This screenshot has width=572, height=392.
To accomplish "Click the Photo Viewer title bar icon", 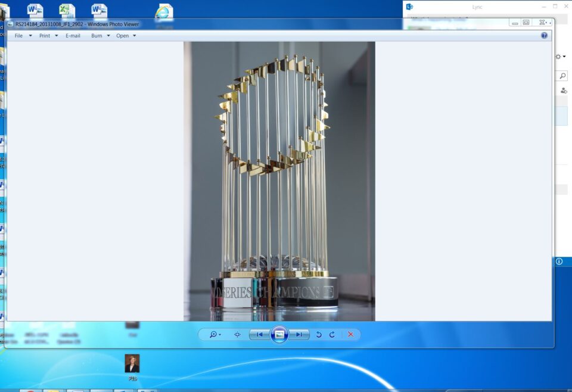I will 10,24.
